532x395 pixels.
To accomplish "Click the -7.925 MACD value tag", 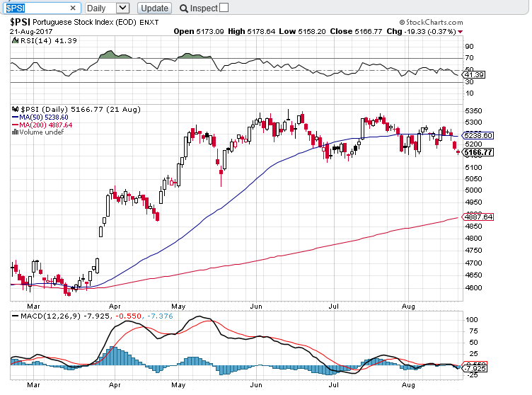I will 475,369.
